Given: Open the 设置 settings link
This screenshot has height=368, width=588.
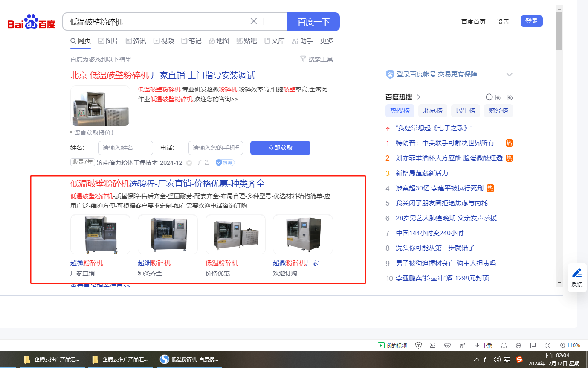Looking at the screenshot, I should (503, 22).
